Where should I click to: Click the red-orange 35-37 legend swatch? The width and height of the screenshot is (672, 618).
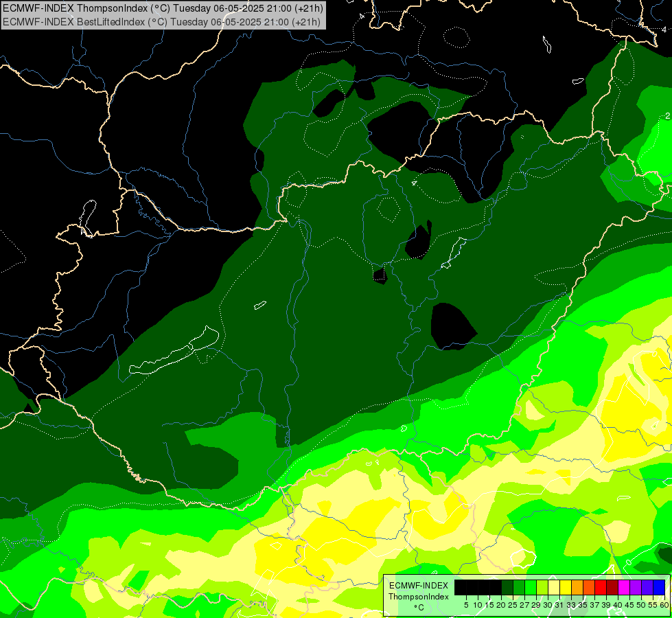[589, 587]
